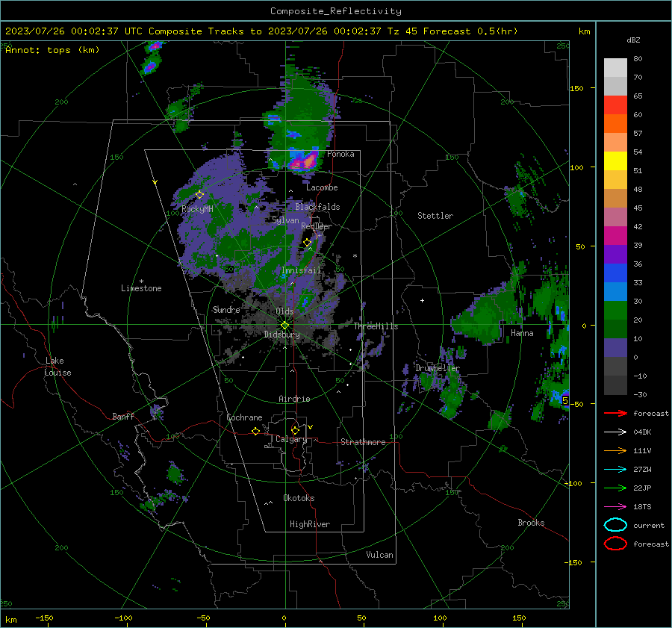Select the HighRiver label
The width and height of the screenshot is (672, 628).
[310, 524]
